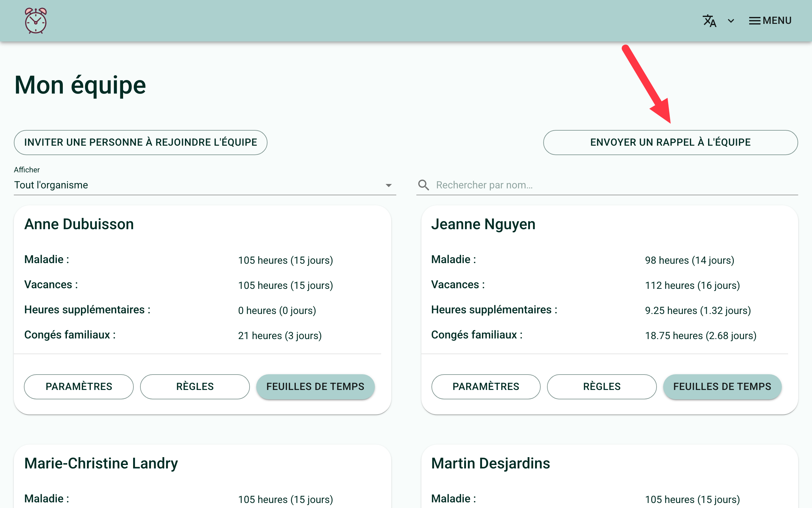Image resolution: width=812 pixels, height=508 pixels.
Task: Click the Mon équipe page heading
Action: coord(80,86)
